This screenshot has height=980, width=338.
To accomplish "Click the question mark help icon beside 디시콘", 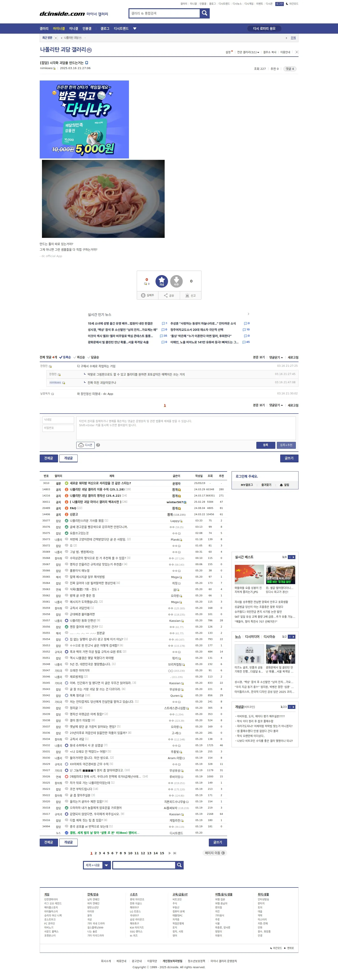I will (x=98, y=445).
